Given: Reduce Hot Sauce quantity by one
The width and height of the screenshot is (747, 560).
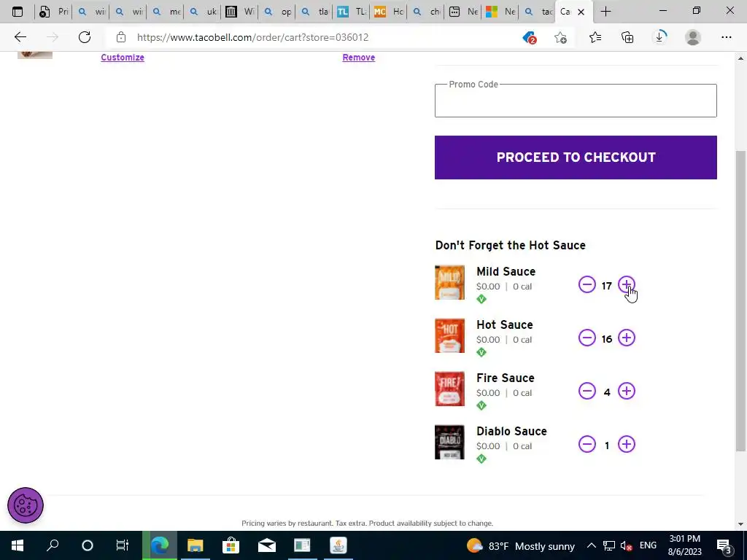Looking at the screenshot, I should pos(587,338).
